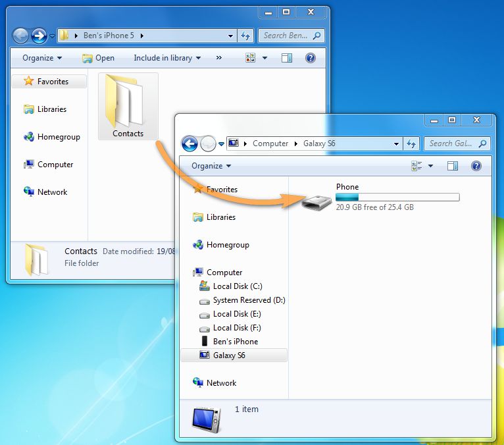The height and width of the screenshot is (445, 504).
Task: Click search magnifier in Ben's iPhone window
Action: pyautogui.click(x=317, y=36)
